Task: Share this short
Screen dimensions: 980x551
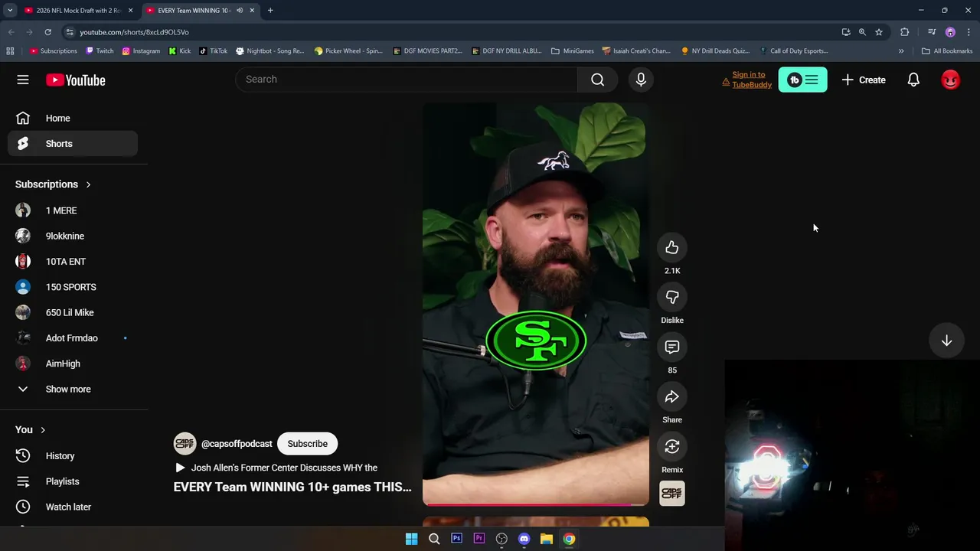Action: click(672, 397)
